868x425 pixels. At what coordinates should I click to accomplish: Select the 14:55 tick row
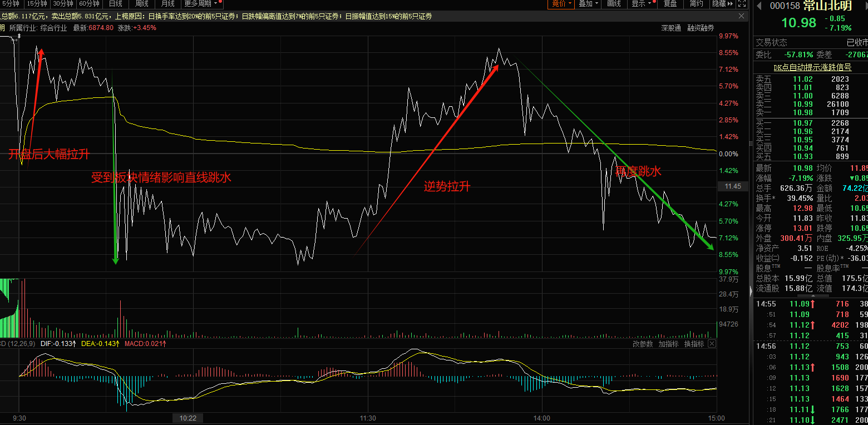(811, 304)
